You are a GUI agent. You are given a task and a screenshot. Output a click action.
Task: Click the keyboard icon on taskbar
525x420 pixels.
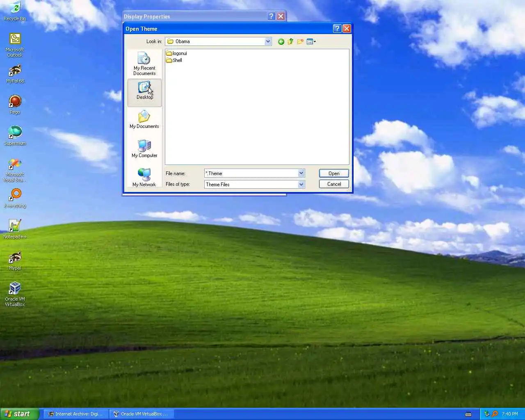(468, 414)
